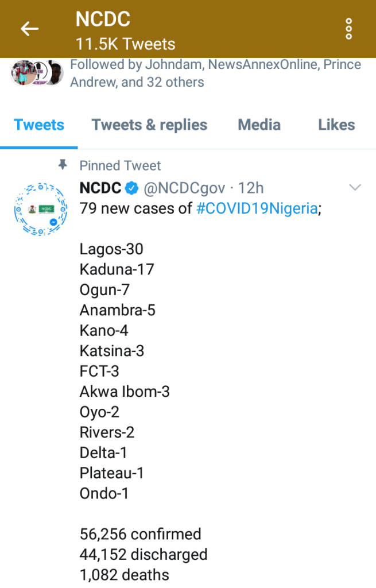The image size is (376, 588).
Task: Switch to the Tweets tab
Action: pos(39,125)
